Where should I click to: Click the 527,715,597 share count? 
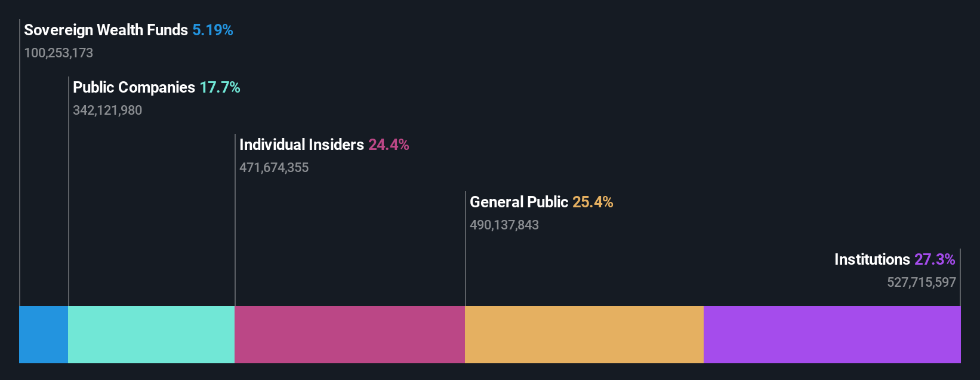(x=922, y=282)
